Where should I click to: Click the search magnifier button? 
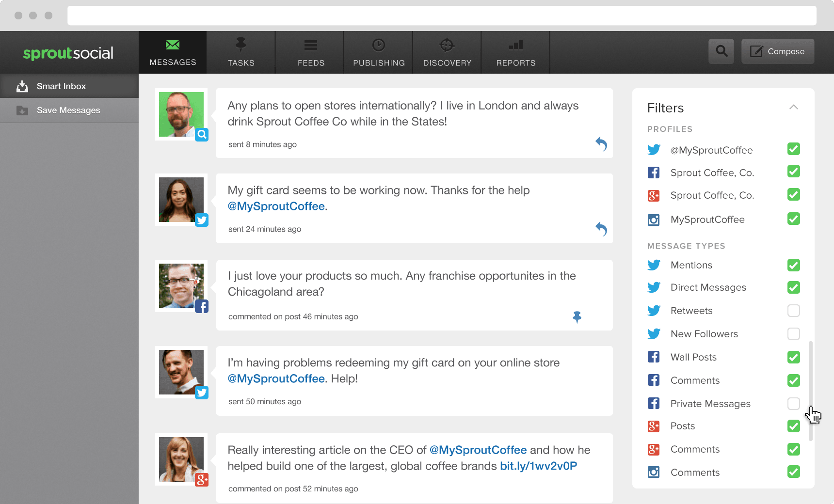(721, 51)
